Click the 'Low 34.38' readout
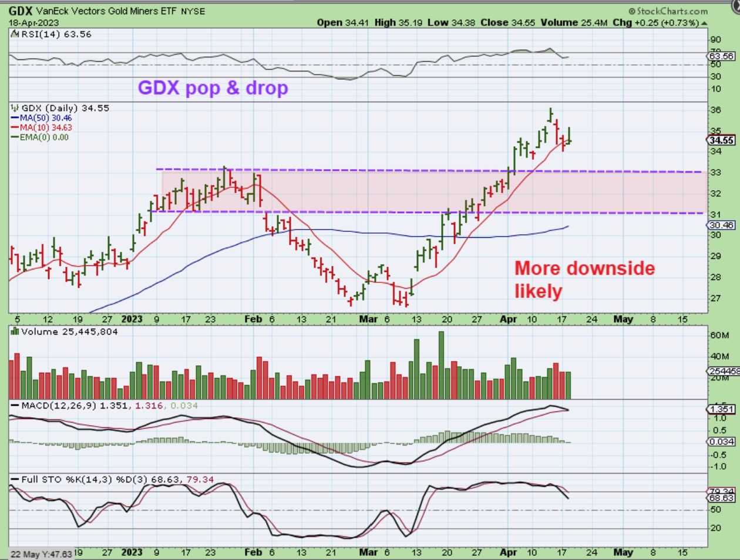The image size is (740, 560). coord(452,22)
